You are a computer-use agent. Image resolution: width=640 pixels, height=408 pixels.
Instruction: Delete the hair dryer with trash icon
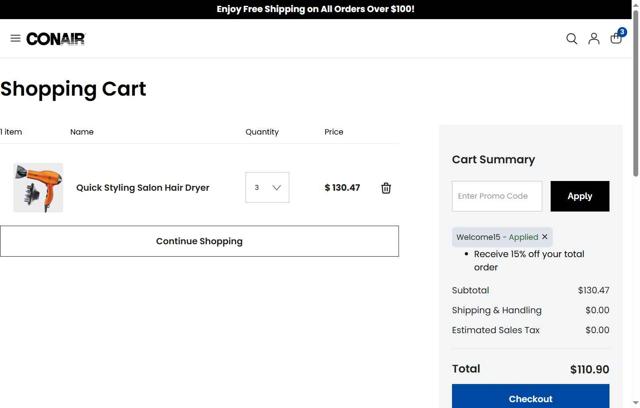[x=386, y=188]
